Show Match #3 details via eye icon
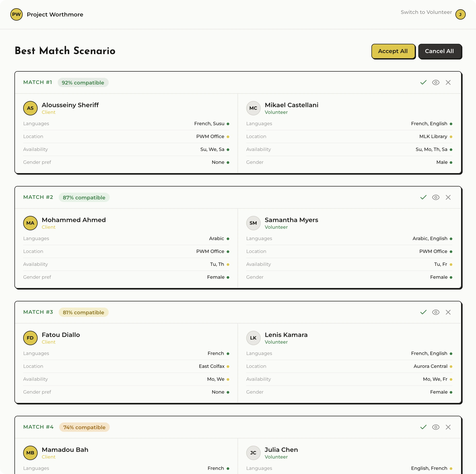476x474 pixels. click(436, 312)
